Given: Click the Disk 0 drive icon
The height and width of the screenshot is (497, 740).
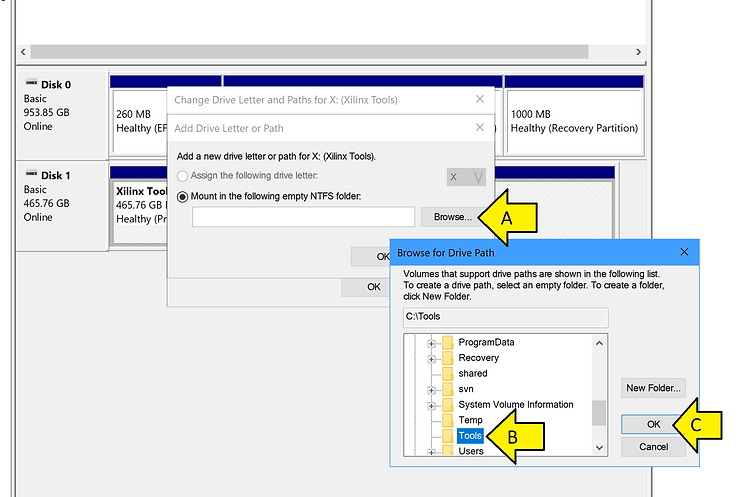Looking at the screenshot, I should pos(31,85).
